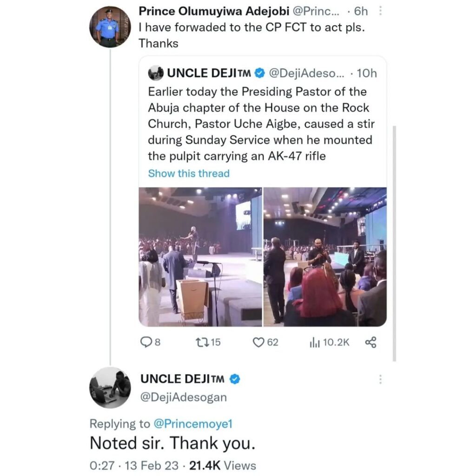The image size is (476, 476).
Task: Click the @DejiAdesogan handle
Action: [x=184, y=397]
